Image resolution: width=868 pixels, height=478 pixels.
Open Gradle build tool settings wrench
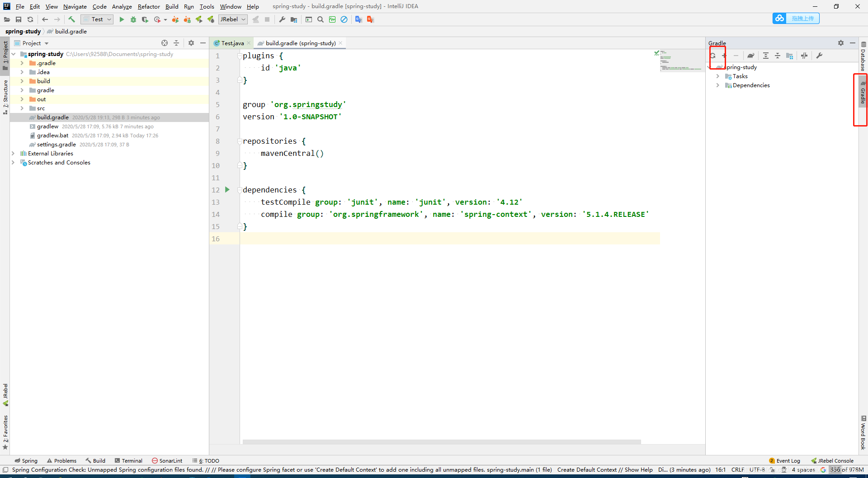819,56
